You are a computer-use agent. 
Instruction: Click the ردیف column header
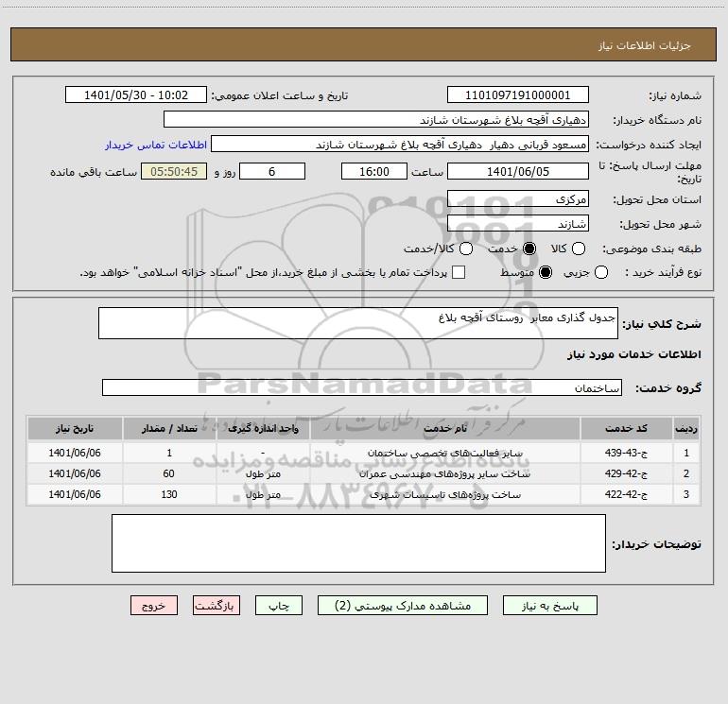[686, 428]
